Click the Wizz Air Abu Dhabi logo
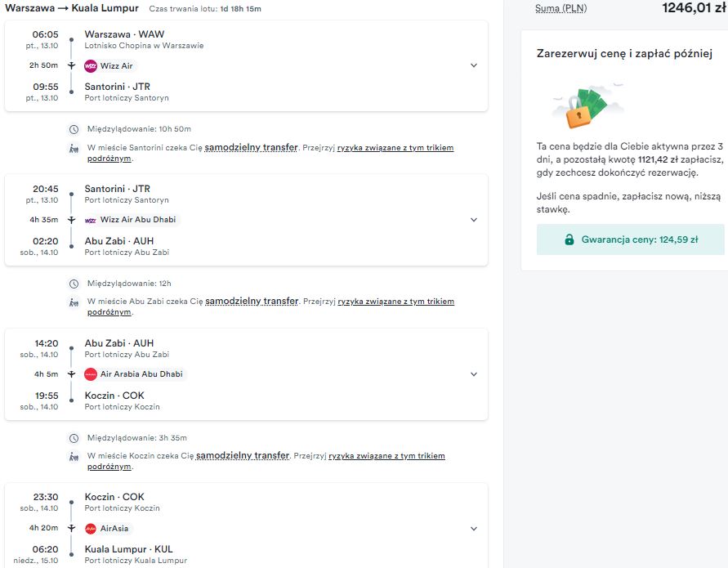The image size is (728, 568). tap(91, 220)
